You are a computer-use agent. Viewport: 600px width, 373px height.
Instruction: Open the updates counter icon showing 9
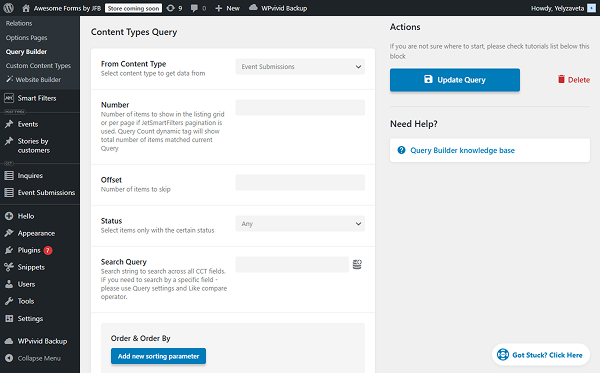tap(170, 8)
